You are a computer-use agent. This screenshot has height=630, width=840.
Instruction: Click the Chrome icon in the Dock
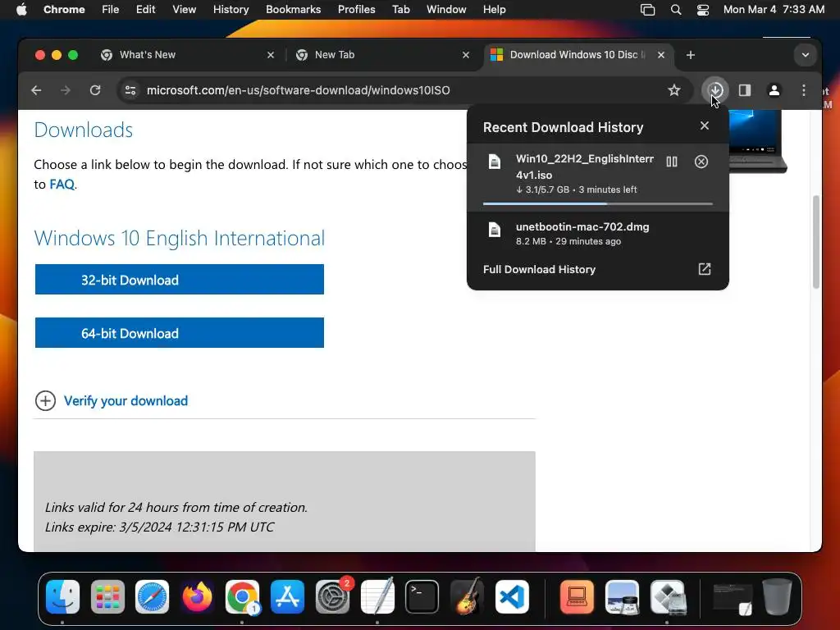coord(242,597)
